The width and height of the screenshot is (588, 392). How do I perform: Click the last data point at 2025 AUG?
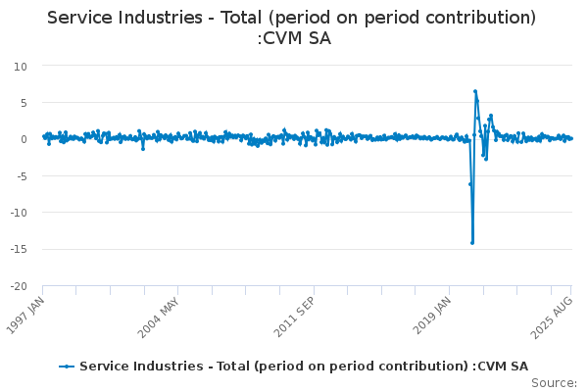coord(570,139)
